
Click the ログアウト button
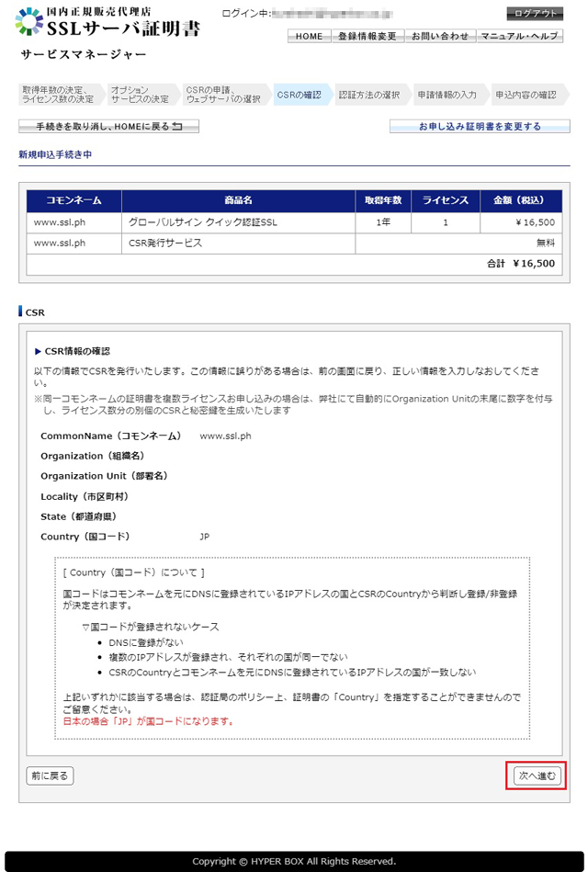[535, 14]
